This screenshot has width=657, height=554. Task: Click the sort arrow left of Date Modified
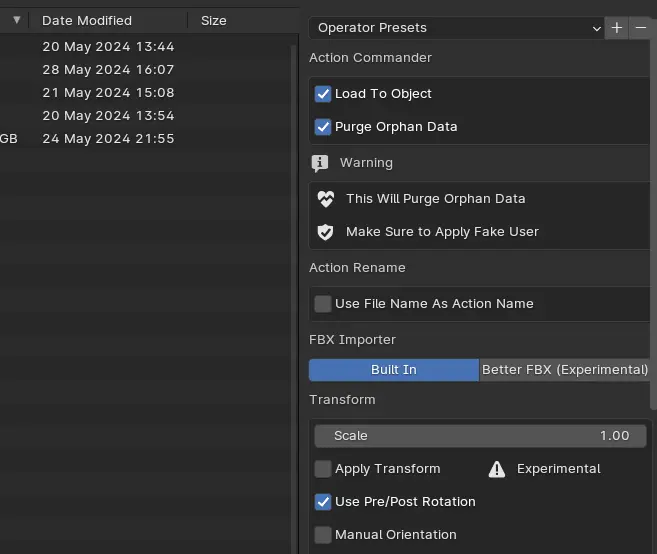coord(16,20)
